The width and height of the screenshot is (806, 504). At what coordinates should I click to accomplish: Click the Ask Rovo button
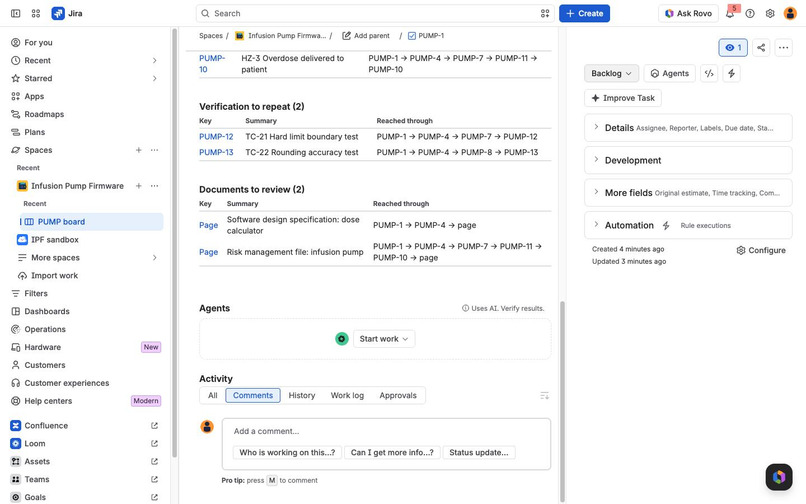(x=688, y=13)
